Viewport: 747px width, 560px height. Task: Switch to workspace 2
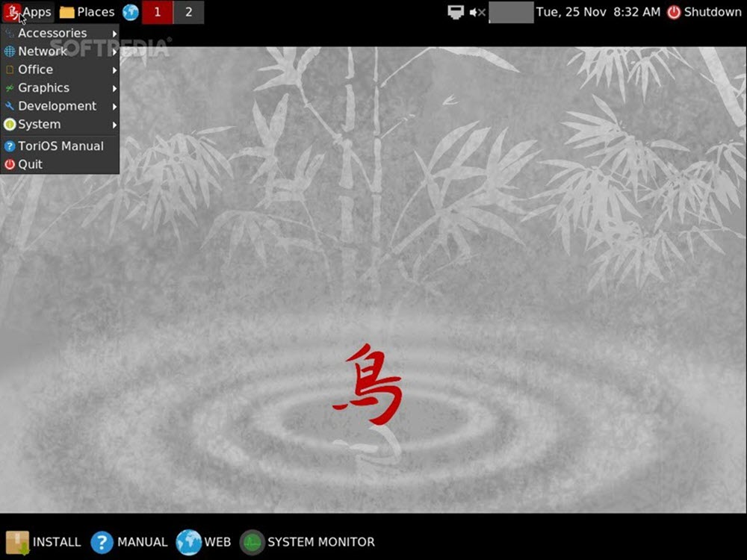pos(188,12)
